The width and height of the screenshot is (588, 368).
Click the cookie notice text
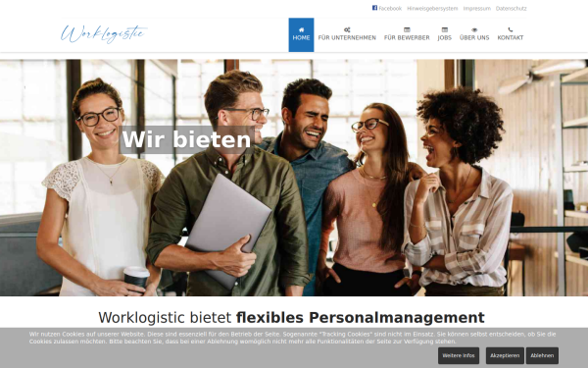pos(292,338)
